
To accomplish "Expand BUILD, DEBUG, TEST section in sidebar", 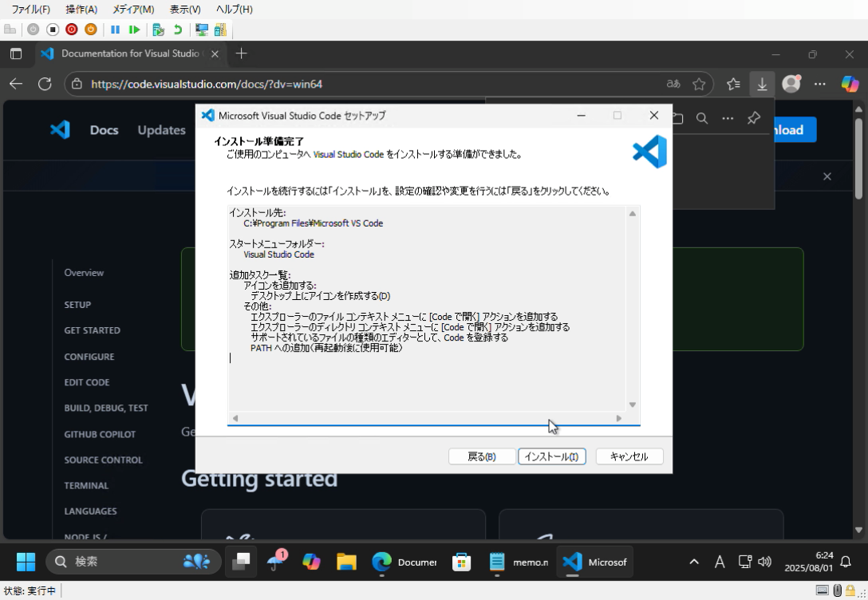I will (106, 408).
